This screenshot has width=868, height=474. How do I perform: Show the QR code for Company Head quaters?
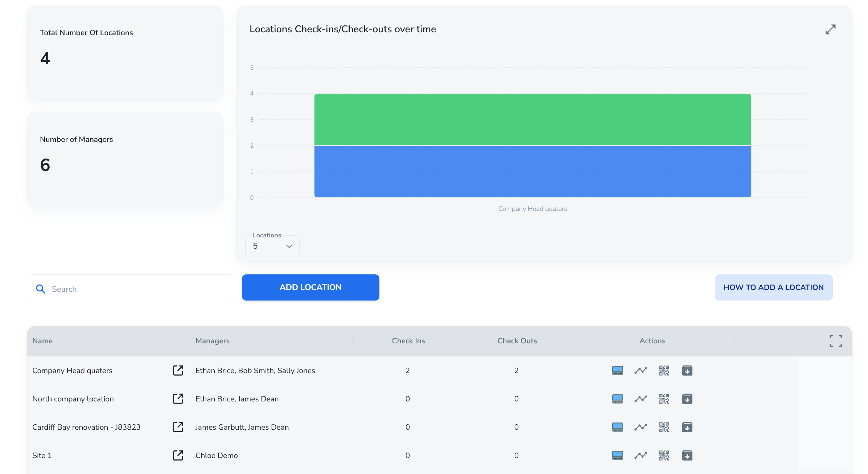tap(664, 371)
